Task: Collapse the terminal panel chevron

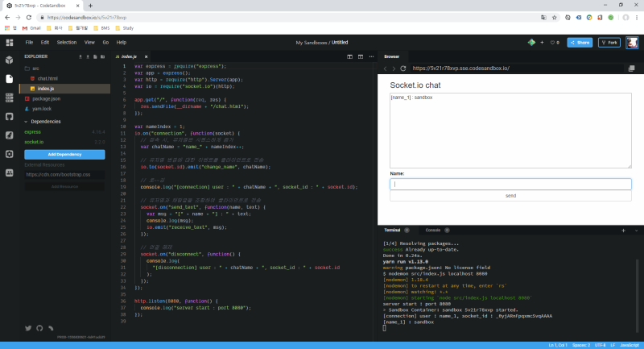Action: (x=636, y=231)
